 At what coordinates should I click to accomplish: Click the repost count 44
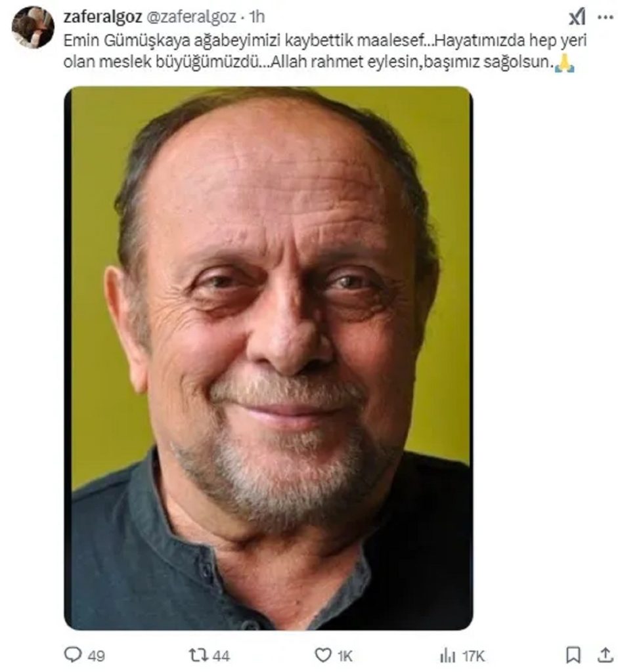pyautogui.click(x=221, y=656)
